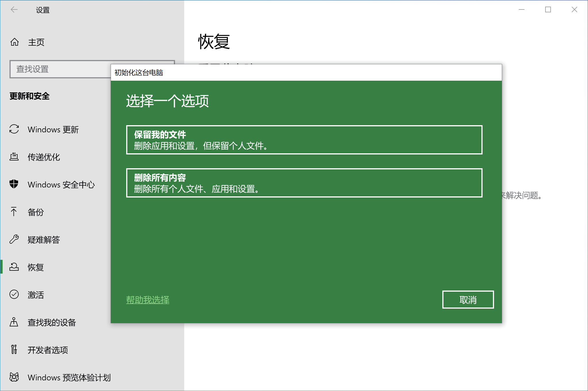Select the 保留我的文件 option
Image resolution: width=588 pixels, height=391 pixels.
click(x=304, y=140)
